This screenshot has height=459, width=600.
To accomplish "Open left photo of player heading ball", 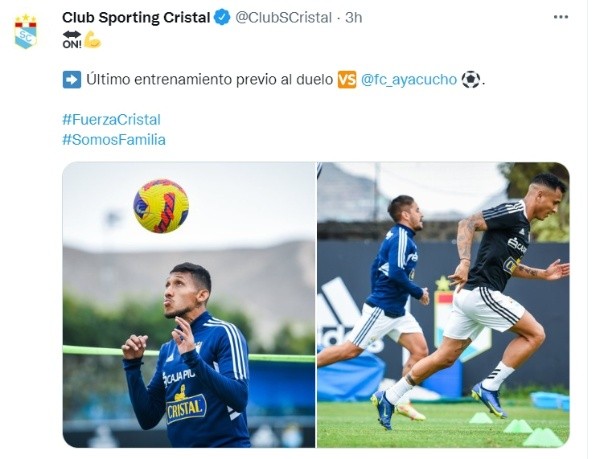I will 189,305.
